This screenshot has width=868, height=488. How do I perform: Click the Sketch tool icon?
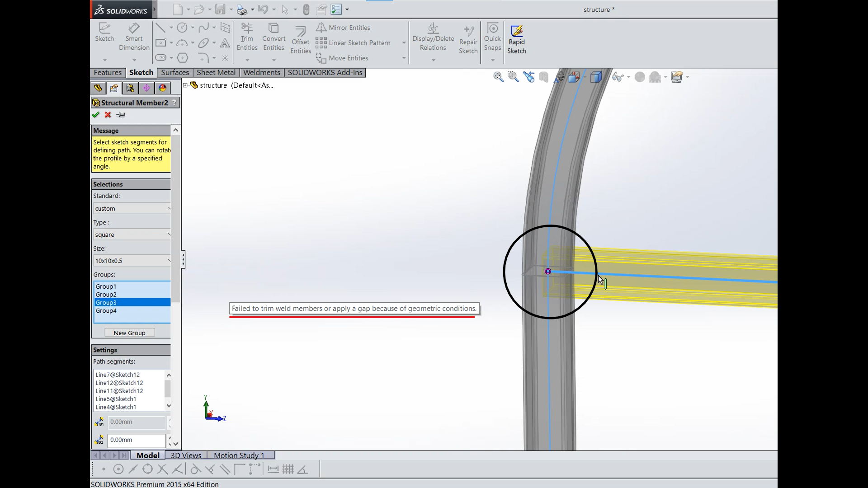[x=104, y=33]
